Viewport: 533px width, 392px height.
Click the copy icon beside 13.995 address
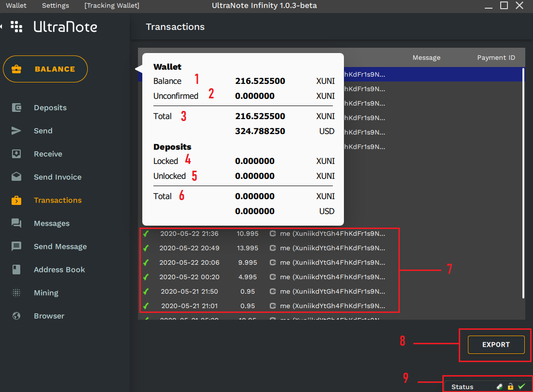coord(273,248)
